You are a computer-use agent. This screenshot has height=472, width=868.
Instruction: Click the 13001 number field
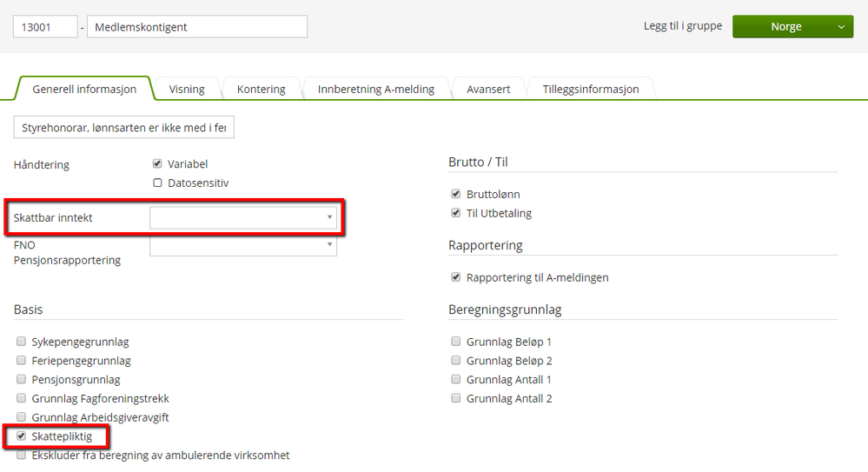45,27
